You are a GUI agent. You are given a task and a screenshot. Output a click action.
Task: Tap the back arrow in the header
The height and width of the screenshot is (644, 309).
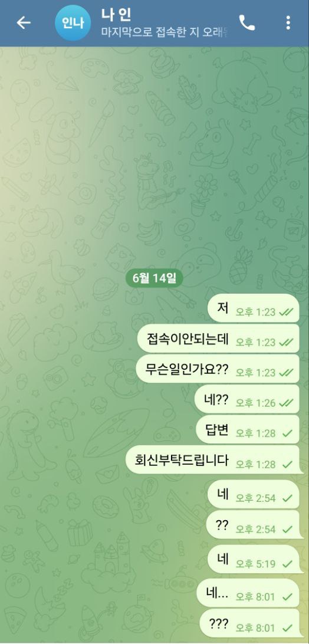coord(24,23)
